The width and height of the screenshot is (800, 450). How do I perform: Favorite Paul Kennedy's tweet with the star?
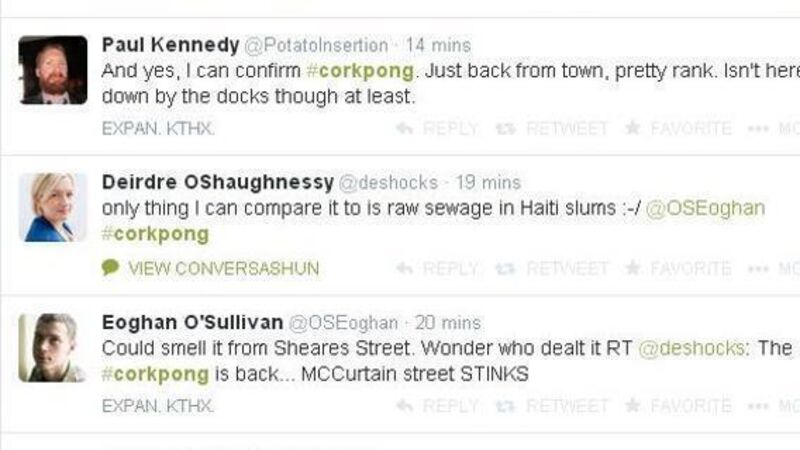tap(677, 129)
